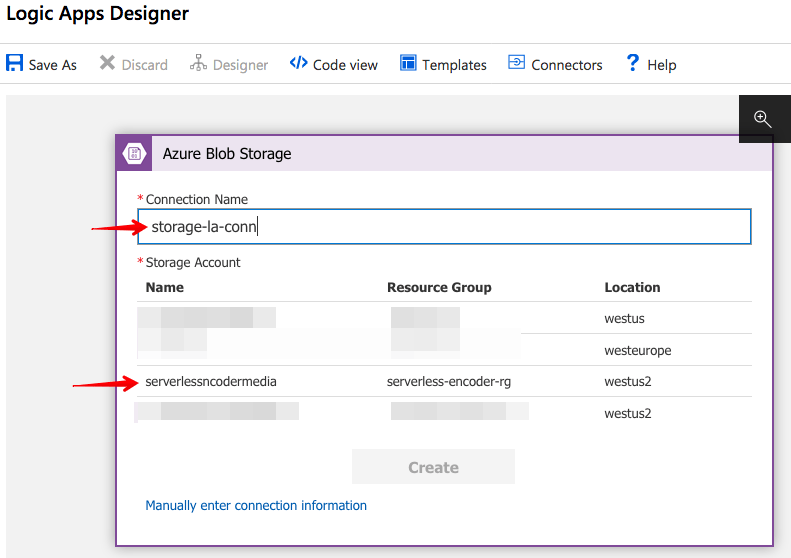Open Manually enter connection information link
The image size is (791, 558).
(256, 505)
